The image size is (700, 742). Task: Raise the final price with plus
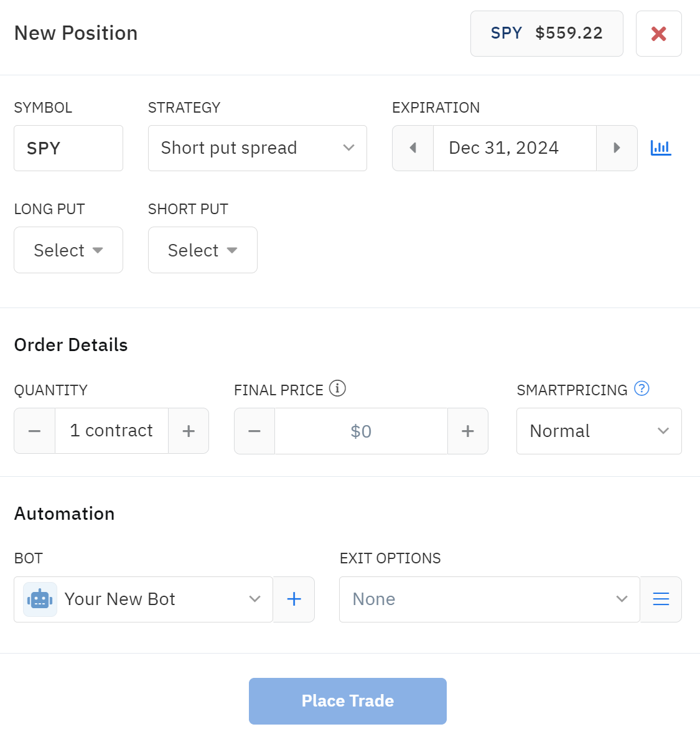(468, 431)
